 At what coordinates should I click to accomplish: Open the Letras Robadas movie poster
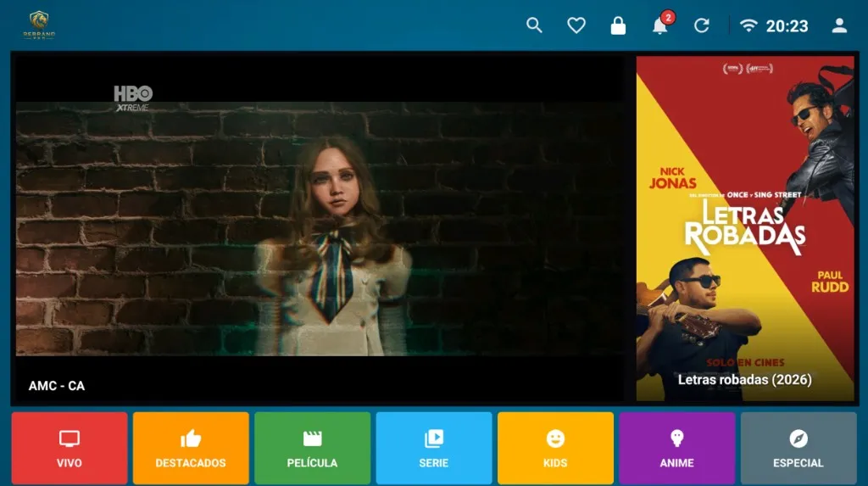pos(745,228)
